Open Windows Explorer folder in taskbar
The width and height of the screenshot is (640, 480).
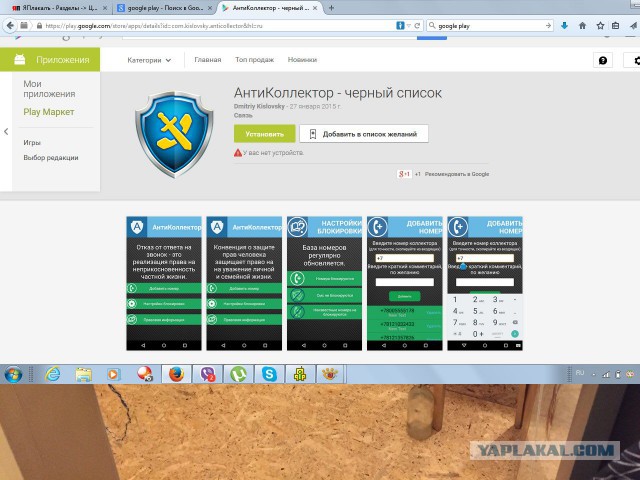[84, 374]
